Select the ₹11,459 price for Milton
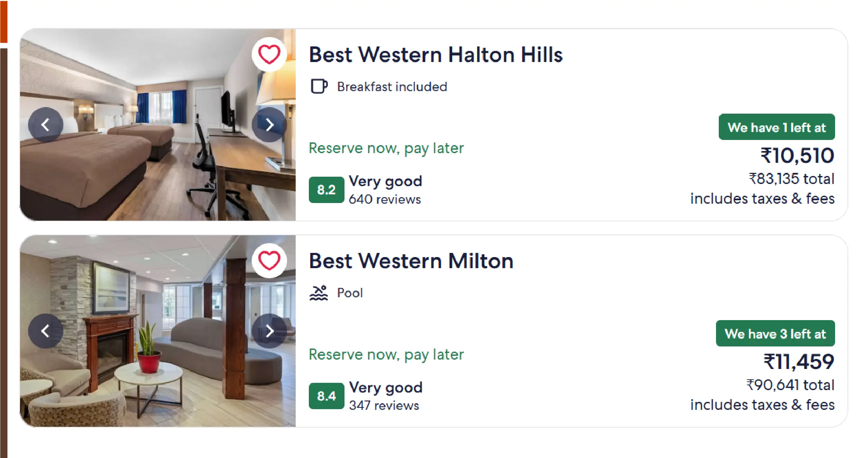The height and width of the screenshot is (458, 868). (x=798, y=362)
